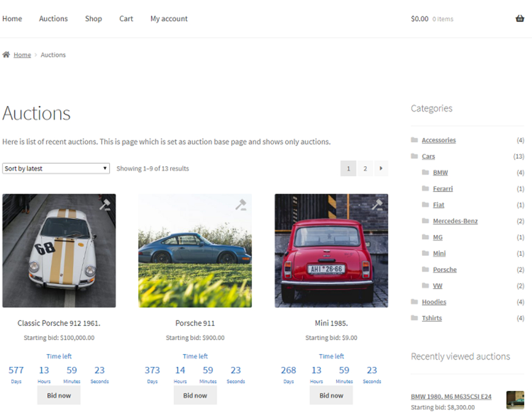Viewport: 532px width, 413px height.
Task: Go to results page 2
Action: tap(365, 168)
